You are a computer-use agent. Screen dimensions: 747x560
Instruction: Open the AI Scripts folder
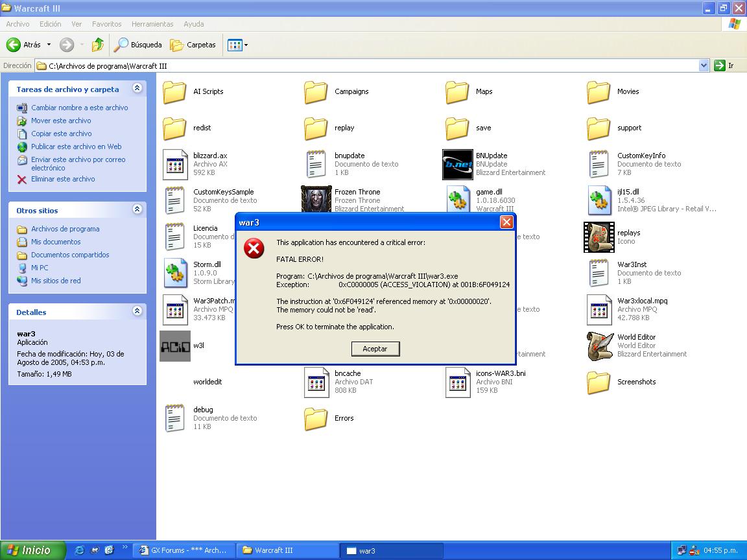pyautogui.click(x=174, y=92)
